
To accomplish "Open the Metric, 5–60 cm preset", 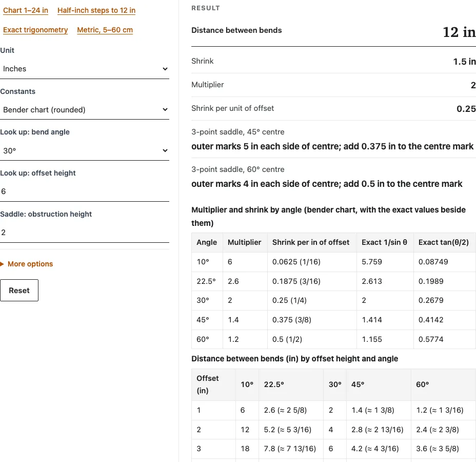I will point(105,30).
